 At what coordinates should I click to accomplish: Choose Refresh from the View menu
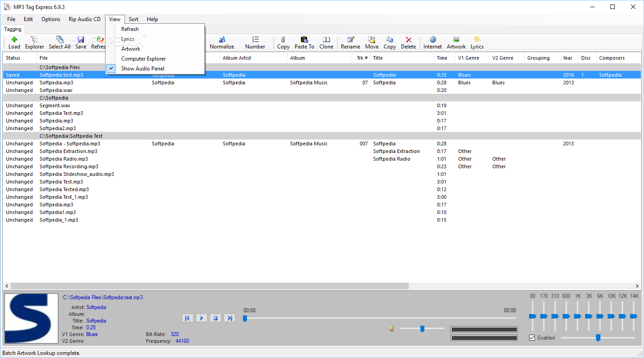155,29
